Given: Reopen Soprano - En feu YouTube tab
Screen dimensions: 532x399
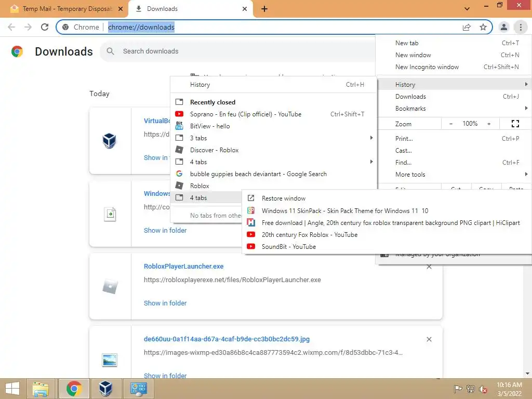Looking at the screenshot, I should (x=273, y=114).
